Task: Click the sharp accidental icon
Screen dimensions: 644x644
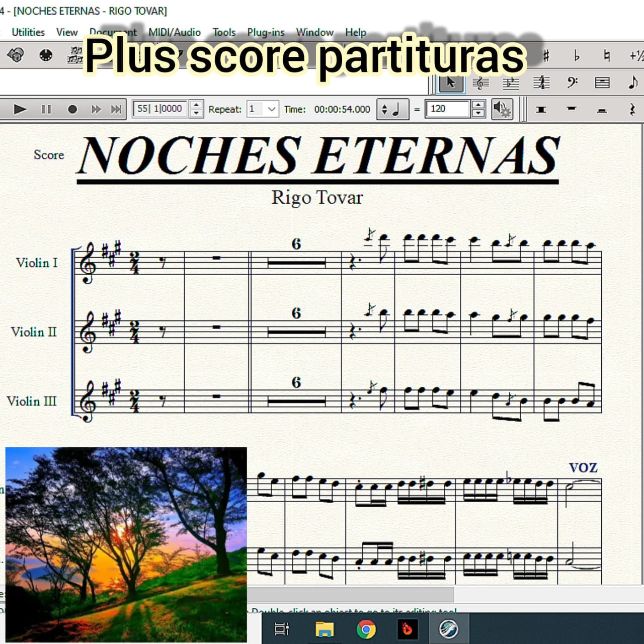Action: click(x=546, y=55)
